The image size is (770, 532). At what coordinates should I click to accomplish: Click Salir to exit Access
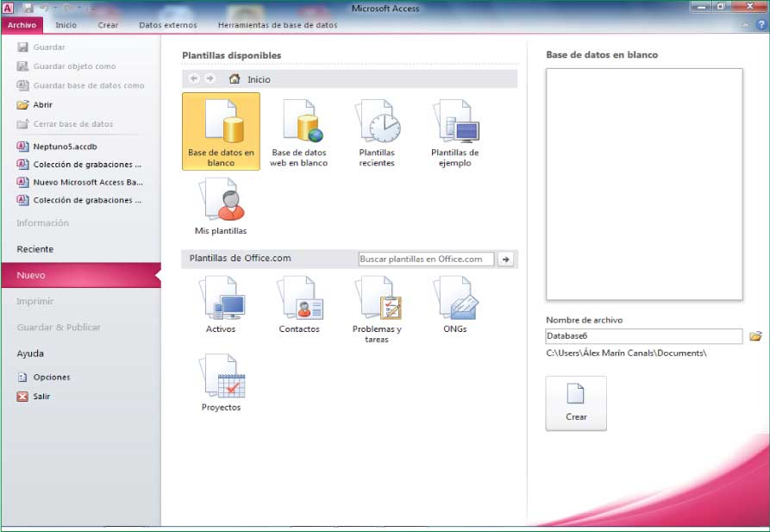(34, 396)
